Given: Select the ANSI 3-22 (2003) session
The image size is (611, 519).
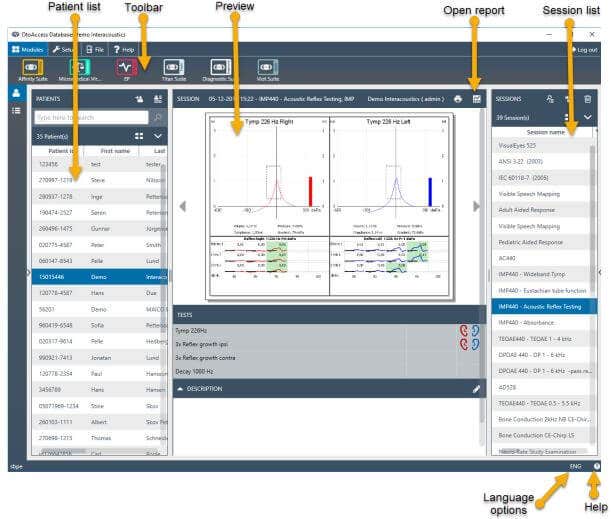Looking at the screenshot, I should tap(542, 161).
